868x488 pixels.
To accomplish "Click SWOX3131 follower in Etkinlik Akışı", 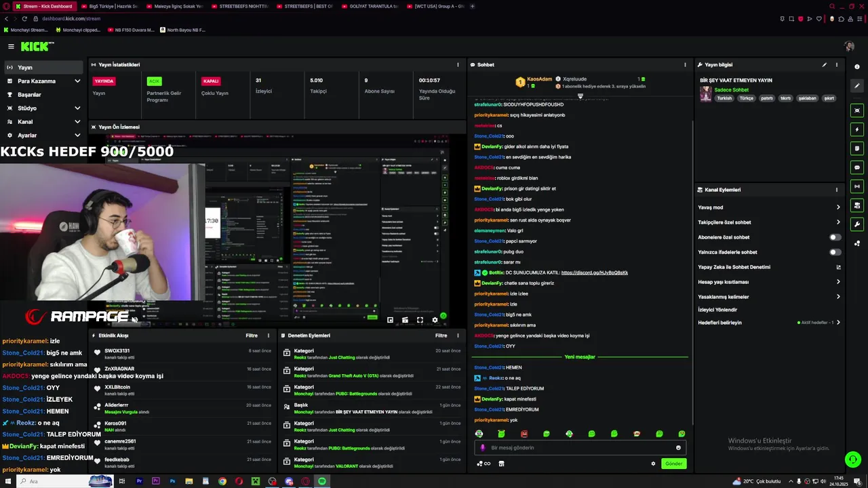I will tap(117, 351).
